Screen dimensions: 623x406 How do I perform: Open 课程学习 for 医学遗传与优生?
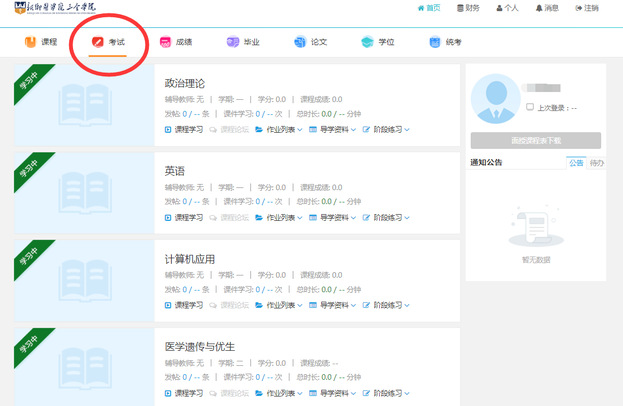pos(183,391)
